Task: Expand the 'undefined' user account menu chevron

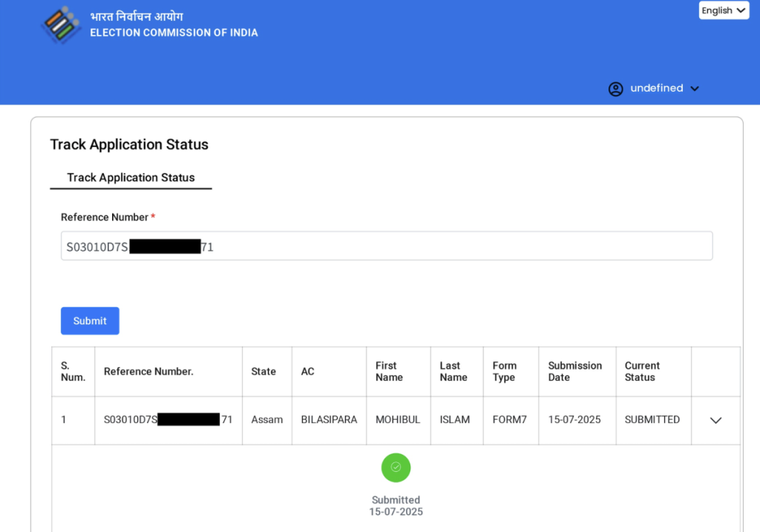Action: [x=695, y=89]
